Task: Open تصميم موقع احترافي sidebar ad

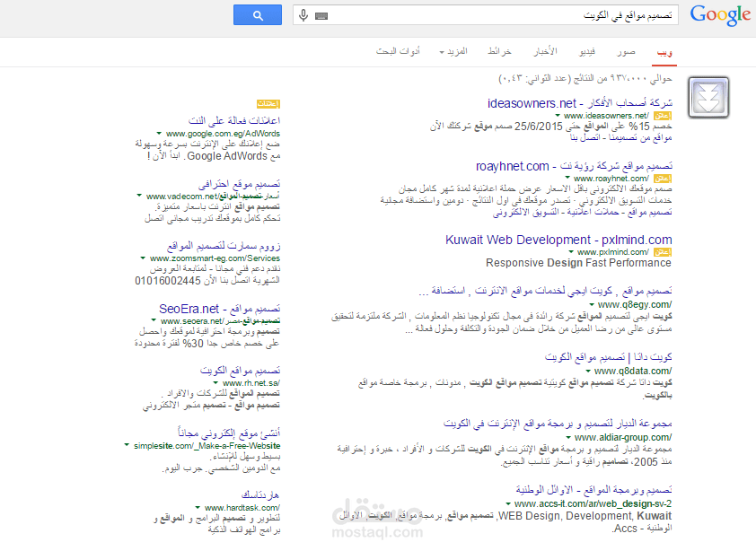Action: click(239, 184)
